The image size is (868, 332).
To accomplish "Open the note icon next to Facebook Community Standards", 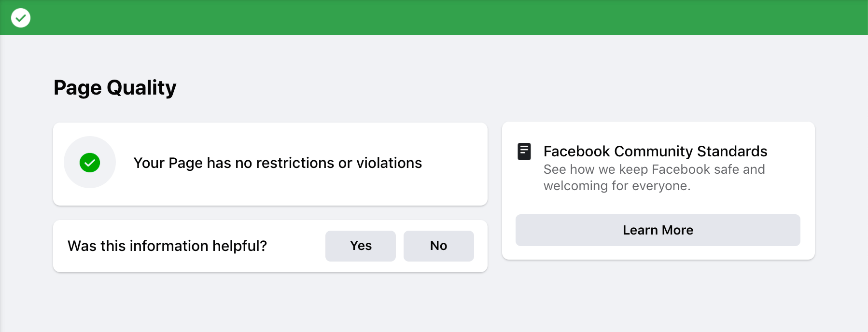I will click(x=525, y=151).
